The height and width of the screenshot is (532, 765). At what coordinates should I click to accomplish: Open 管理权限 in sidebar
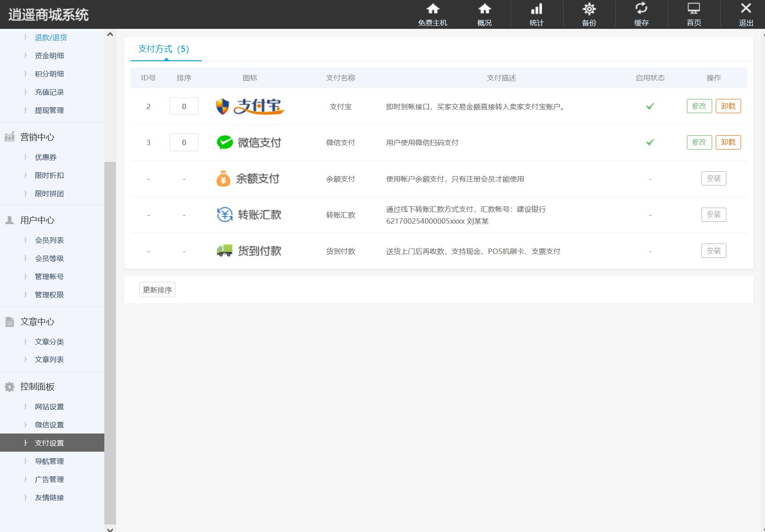click(49, 295)
